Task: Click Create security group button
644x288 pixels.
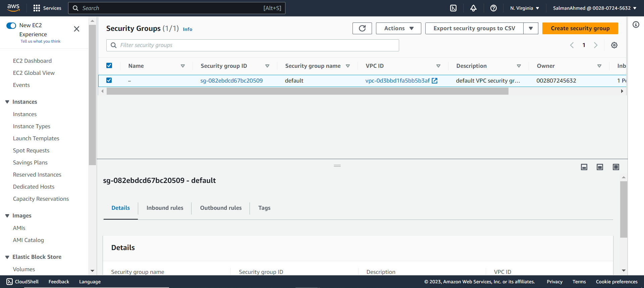Action: click(x=580, y=28)
